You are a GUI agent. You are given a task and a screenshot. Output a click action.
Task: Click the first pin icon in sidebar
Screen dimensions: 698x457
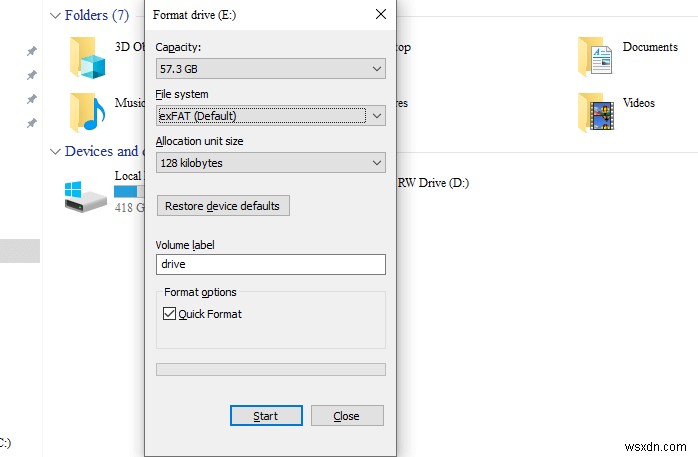coord(32,51)
